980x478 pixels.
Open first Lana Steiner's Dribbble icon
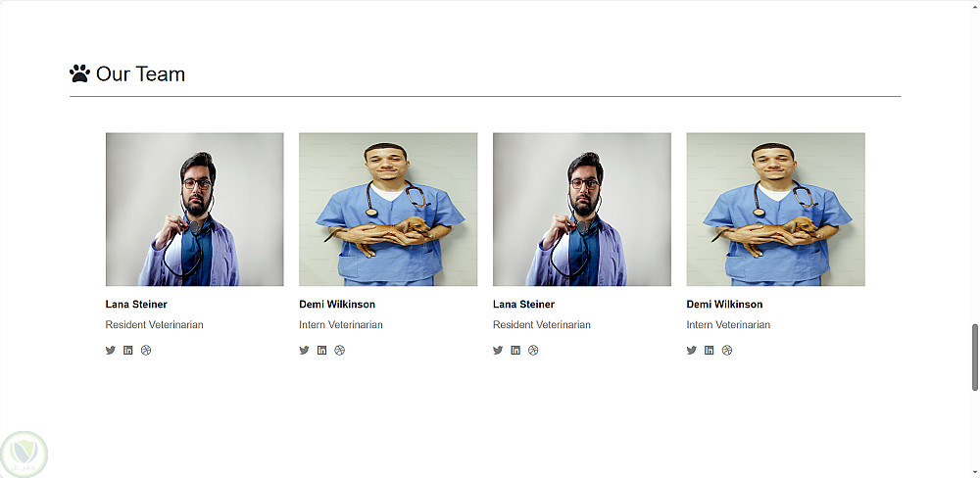(x=146, y=350)
